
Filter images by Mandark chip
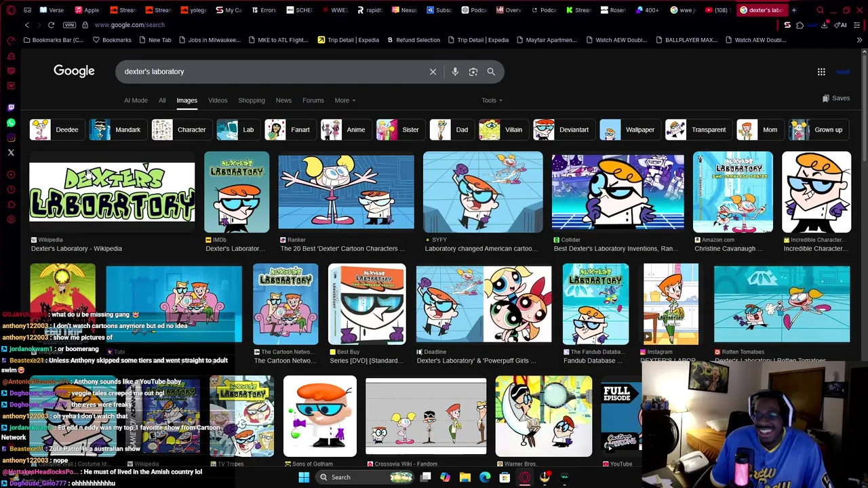(117, 129)
